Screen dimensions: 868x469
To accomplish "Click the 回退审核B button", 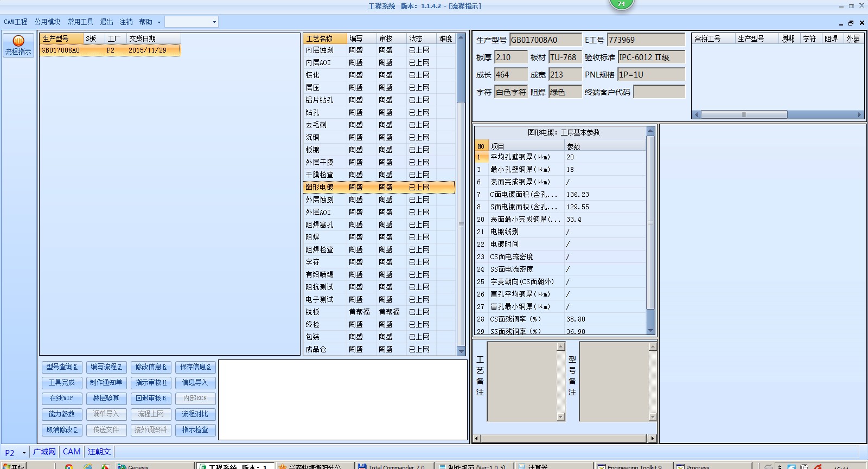I will click(151, 399).
